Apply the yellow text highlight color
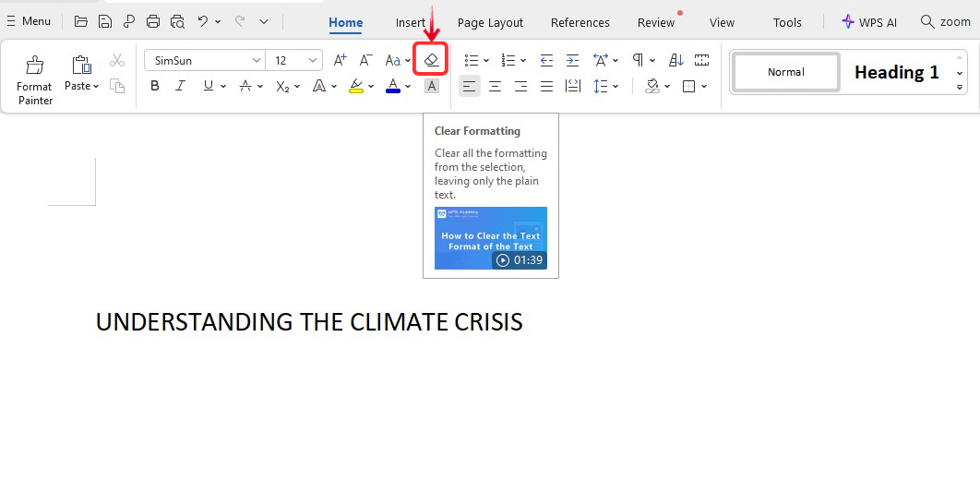 (356, 86)
